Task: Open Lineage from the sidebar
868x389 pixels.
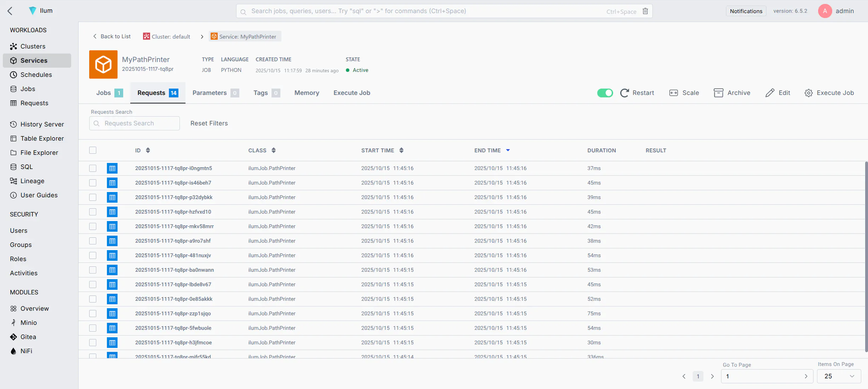Action: (x=32, y=181)
